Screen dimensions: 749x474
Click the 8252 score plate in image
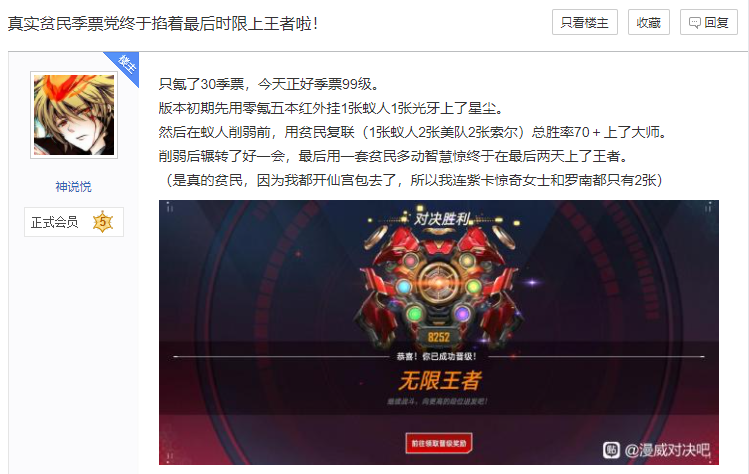(439, 337)
